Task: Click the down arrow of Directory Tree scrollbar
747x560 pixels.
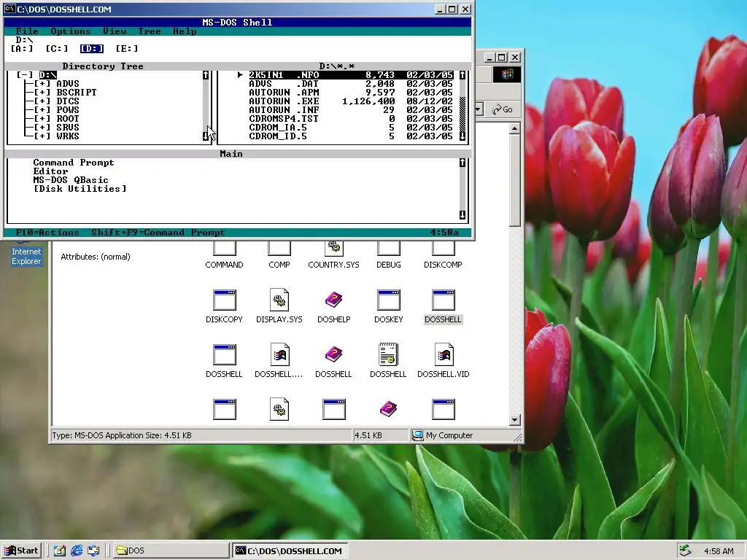Action: (205, 136)
